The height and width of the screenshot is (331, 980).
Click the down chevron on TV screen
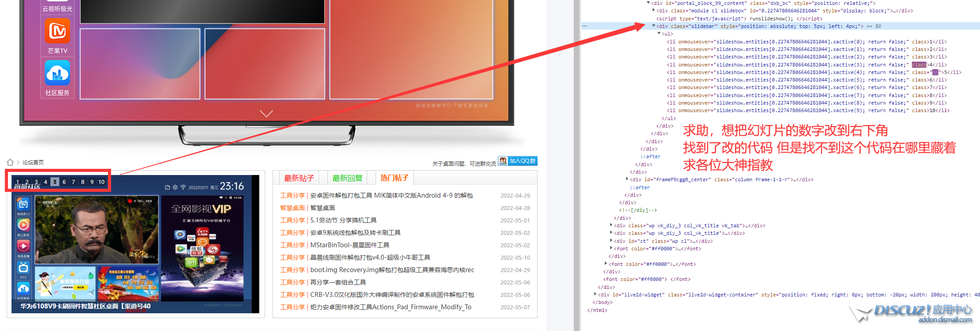coord(266,113)
